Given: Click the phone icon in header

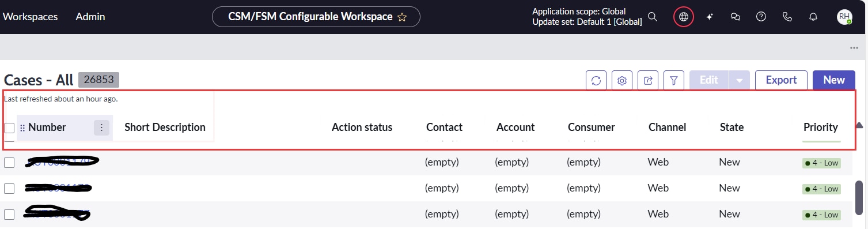Looking at the screenshot, I should tap(787, 17).
